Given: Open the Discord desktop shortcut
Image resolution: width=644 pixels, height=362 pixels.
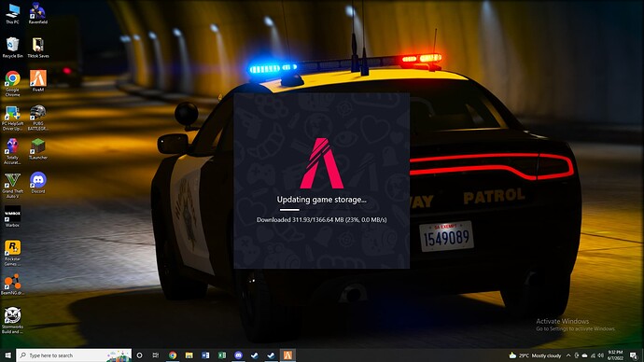Looking at the screenshot, I should [x=37, y=183].
